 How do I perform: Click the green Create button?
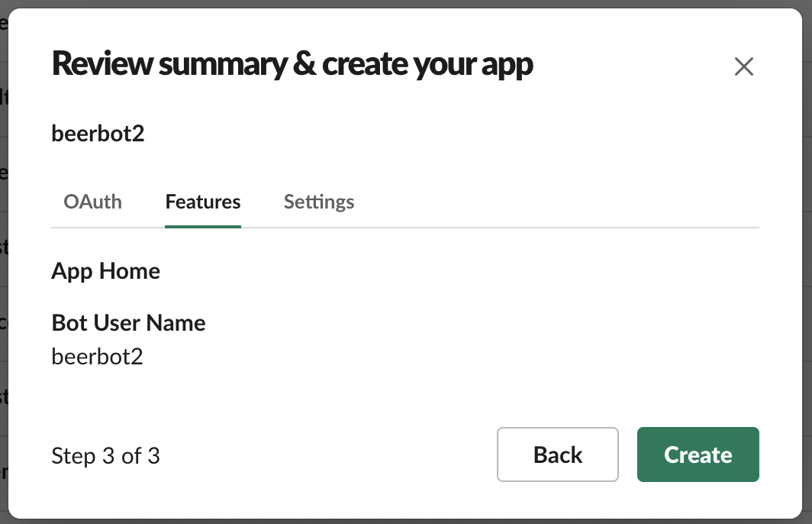pos(698,454)
